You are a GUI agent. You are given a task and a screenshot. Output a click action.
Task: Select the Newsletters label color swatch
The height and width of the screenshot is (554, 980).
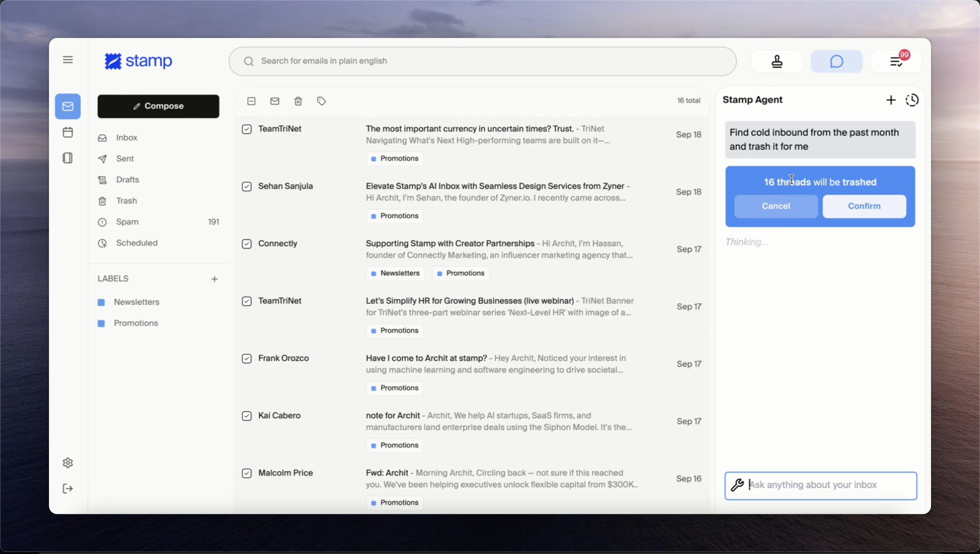pos(101,302)
